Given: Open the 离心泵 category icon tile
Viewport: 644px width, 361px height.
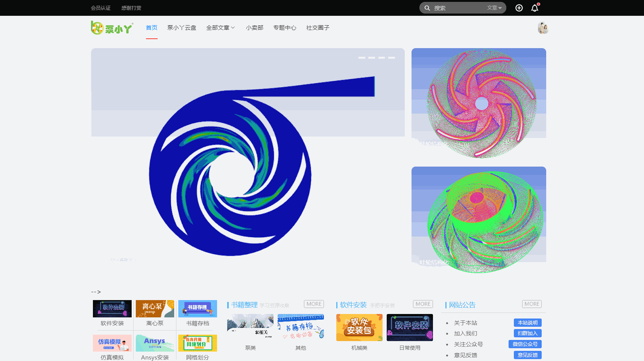Looking at the screenshot, I should 155,309.
